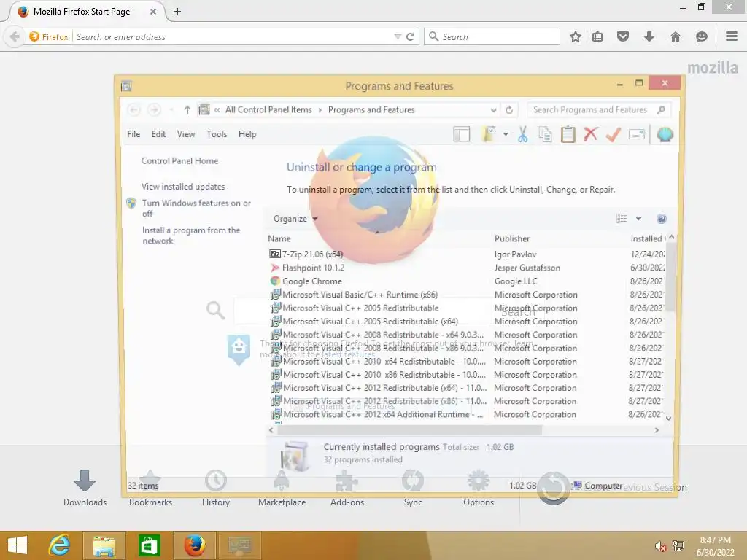The image size is (747, 560).
Task: Open the recent locations dropdown arrow
Action: coord(171,110)
